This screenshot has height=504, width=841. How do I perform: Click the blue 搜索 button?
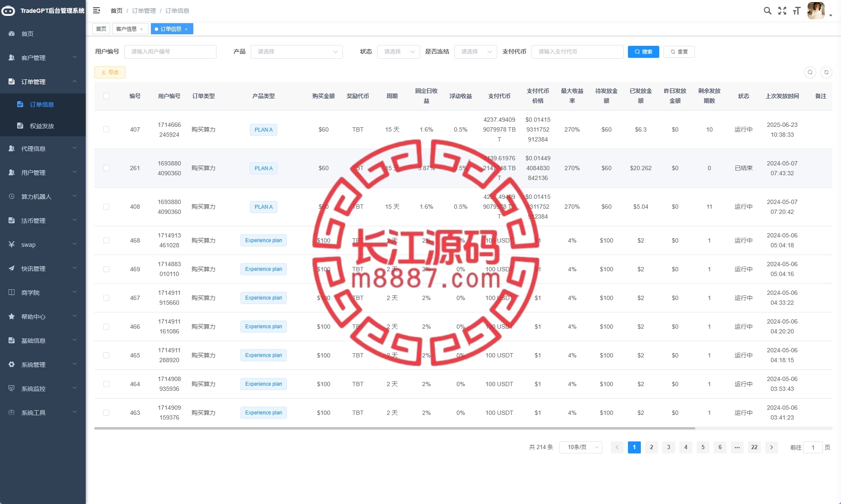coord(643,51)
